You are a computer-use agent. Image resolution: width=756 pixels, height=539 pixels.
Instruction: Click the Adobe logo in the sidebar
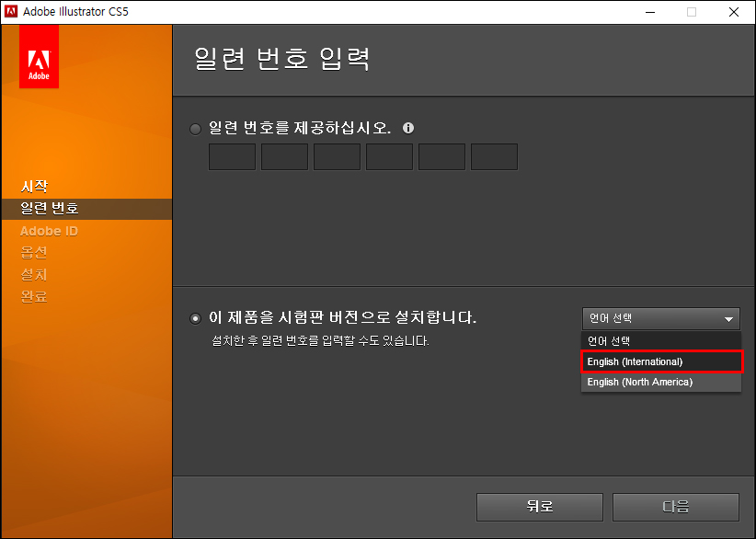click(x=39, y=56)
